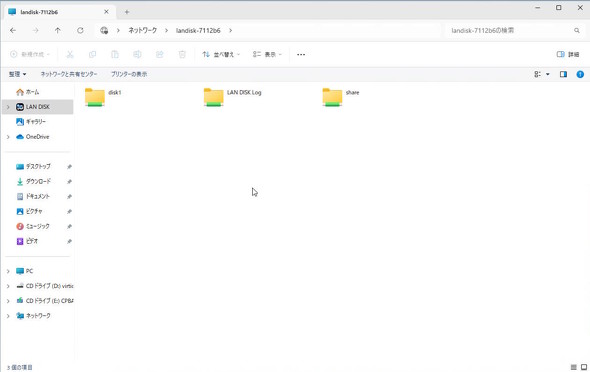Open the 整理 organize dropdown
The height and width of the screenshot is (372, 590).
coord(18,74)
